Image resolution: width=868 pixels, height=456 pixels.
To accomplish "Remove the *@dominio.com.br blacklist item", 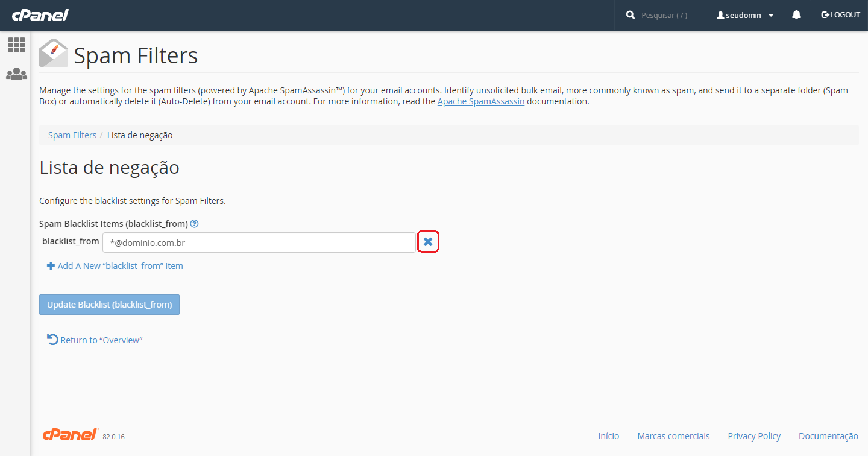I will pos(428,242).
